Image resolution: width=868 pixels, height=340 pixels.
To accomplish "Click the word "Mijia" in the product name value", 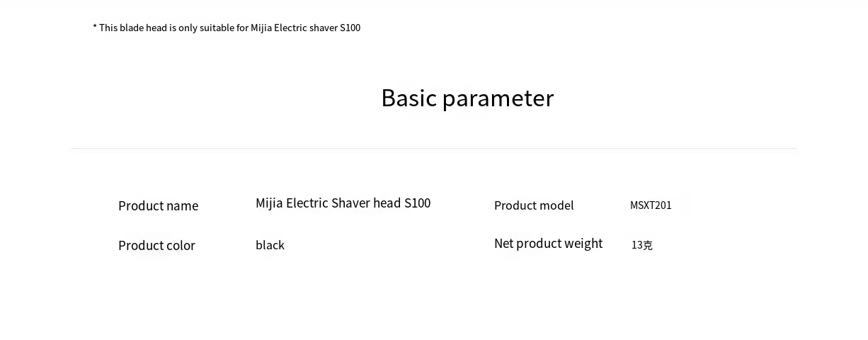I will pyautogui.click(x=269, y=203).
